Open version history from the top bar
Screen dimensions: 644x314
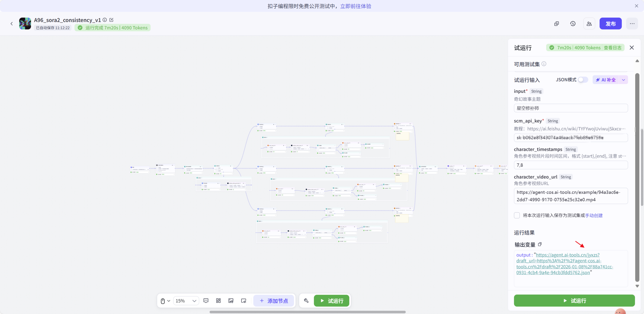pos(573,23)
